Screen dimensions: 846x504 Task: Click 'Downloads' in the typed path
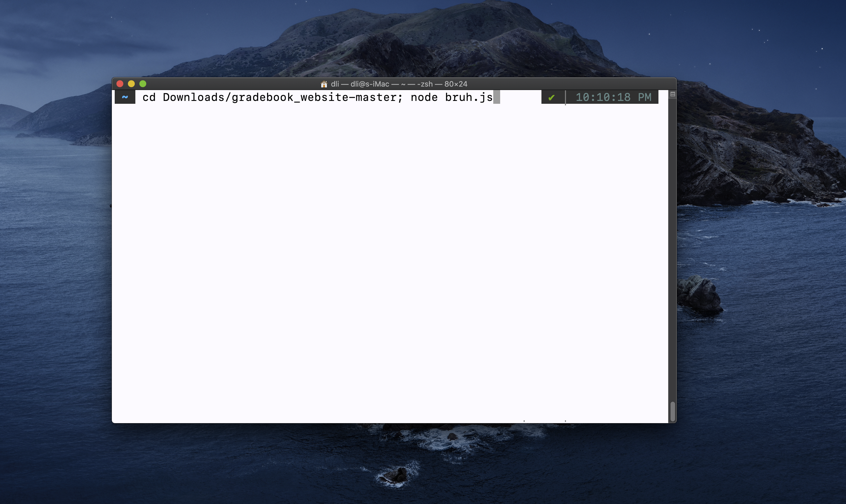pyautogui.click(x=194, y=97)
